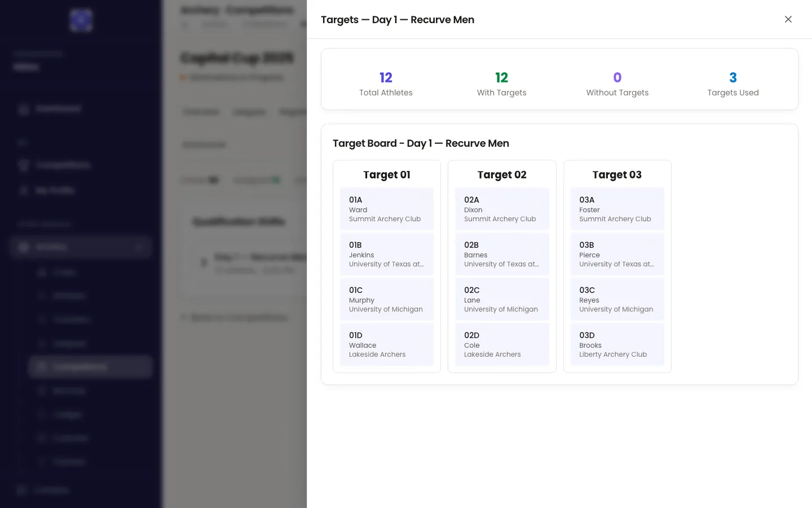This screenshot has width=812, height=508.
Task: Open slot 01A assigned to Ward
Action: coord(387,209)
